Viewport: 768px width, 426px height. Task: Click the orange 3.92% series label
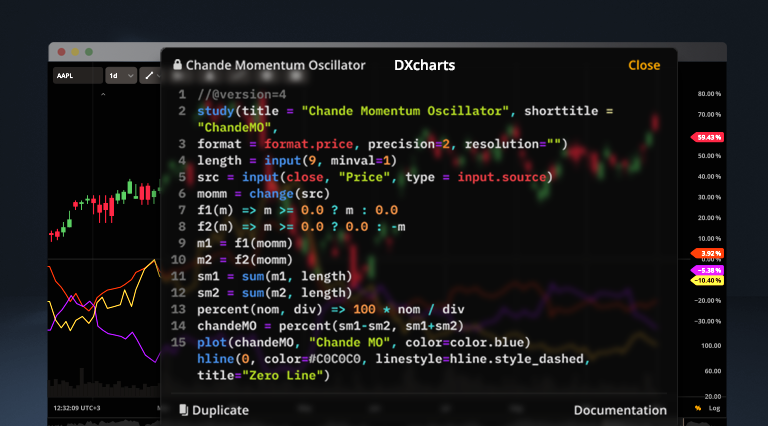point(707,253)
